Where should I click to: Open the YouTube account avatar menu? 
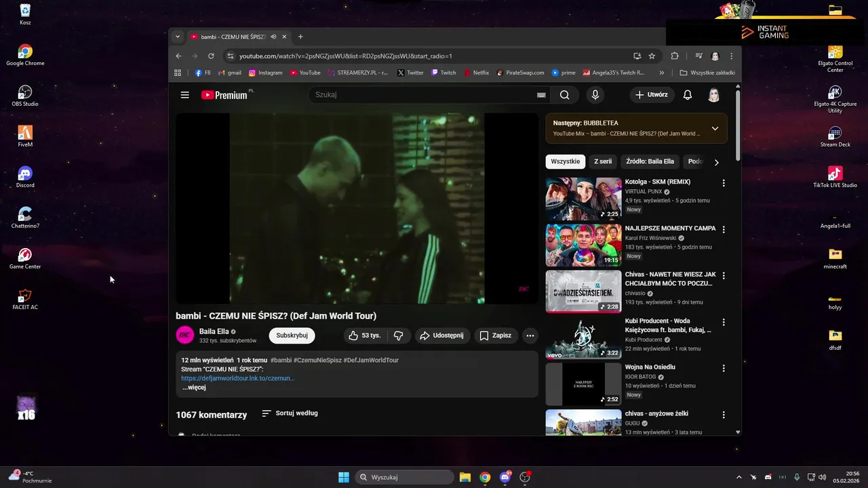(714, 95)
